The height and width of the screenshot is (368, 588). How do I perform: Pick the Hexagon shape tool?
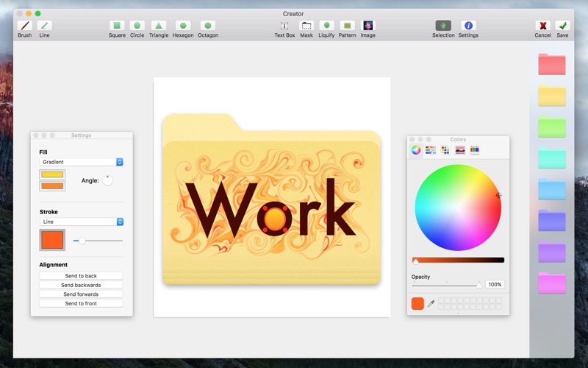[183, 29]
